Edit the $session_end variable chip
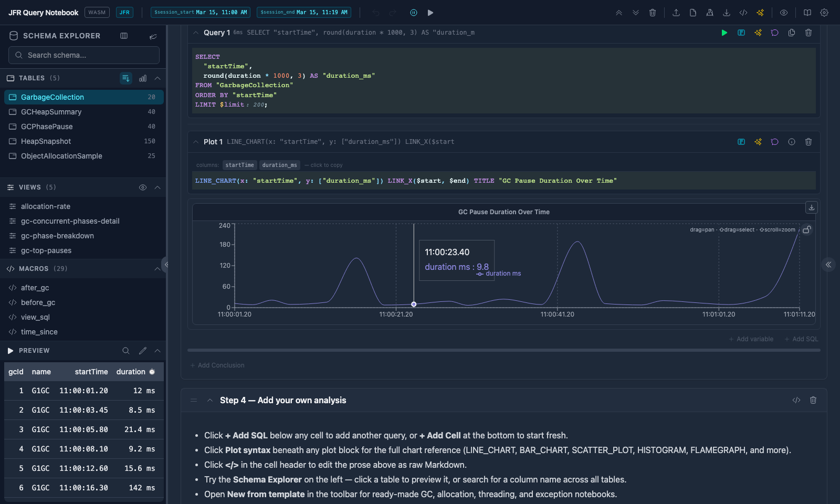 click(x=304, y=12)
